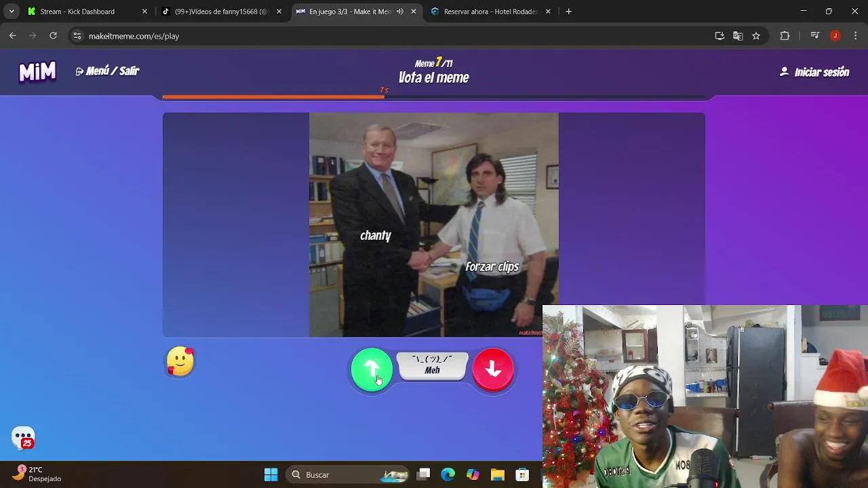Open File Explorer from taskbar
This screenshot has width=868, height=488.
[x=497, y=474]
